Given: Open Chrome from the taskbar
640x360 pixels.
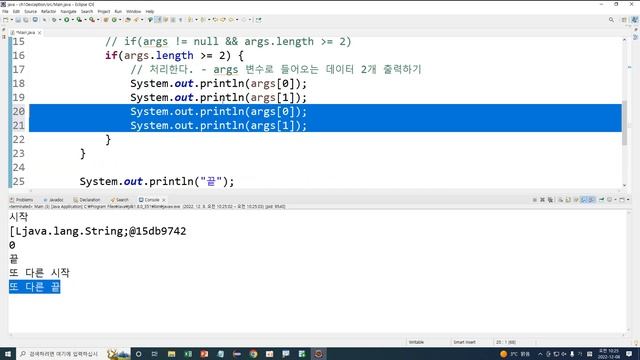Looking at the screenshot, I should pos(253,353).
